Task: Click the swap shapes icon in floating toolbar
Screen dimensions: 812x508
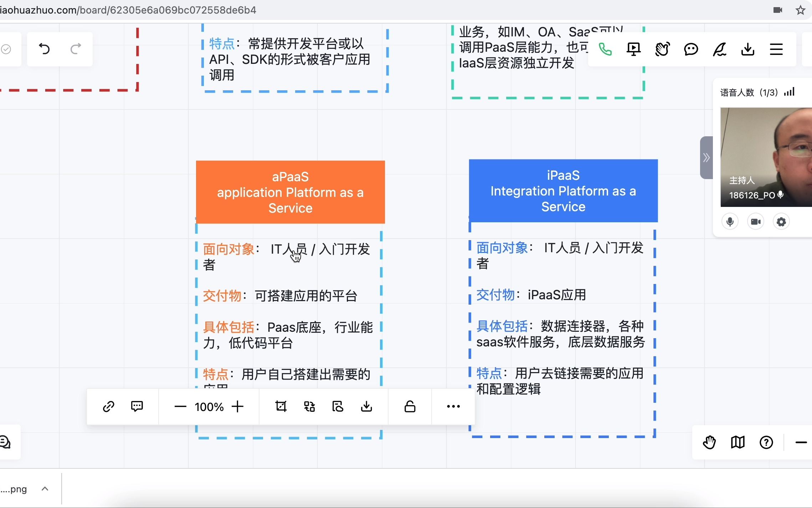Action: click(x=309, y=407)
